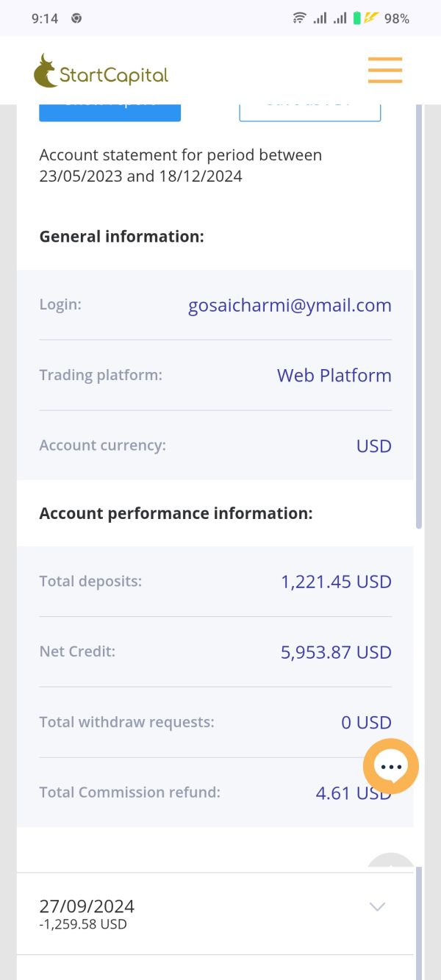Tap the Total deposits 1,221.45 USD value
Image resolution: width=441 pixels, height=980 pixels.
(x=336, y=582)
